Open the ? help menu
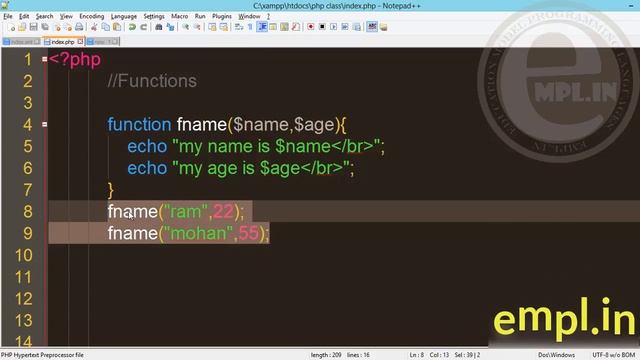 click(x=268, y=16)
